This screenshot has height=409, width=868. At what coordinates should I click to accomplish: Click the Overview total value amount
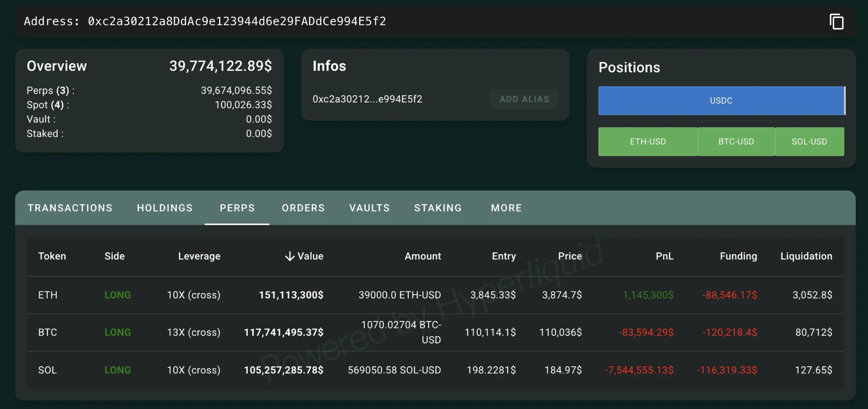(220, 66)
